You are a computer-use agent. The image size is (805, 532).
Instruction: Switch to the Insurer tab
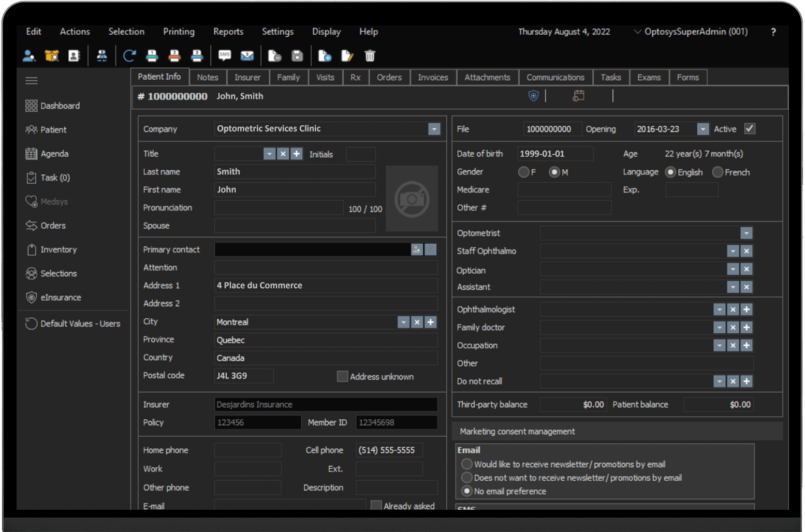(x=247, y=77)
